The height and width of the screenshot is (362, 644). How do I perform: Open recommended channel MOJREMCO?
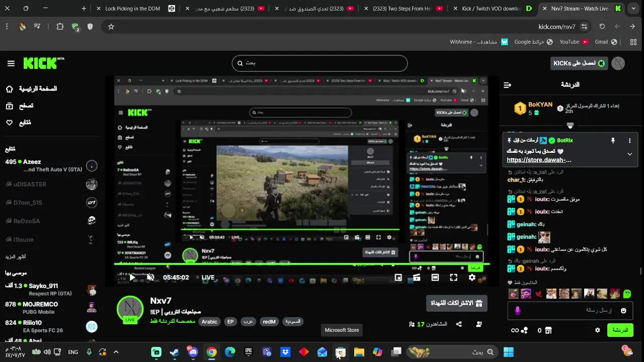pos(50,308)
